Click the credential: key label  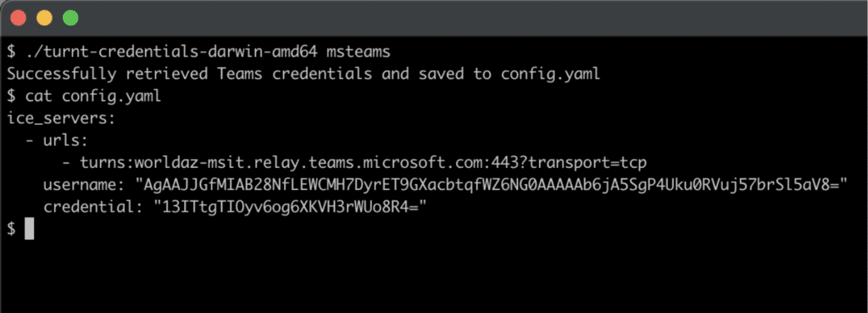[93, 207]
